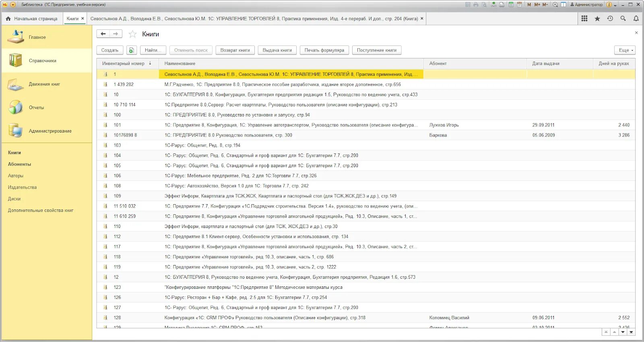Click the Выдача книги button

(x=277, y=50)
